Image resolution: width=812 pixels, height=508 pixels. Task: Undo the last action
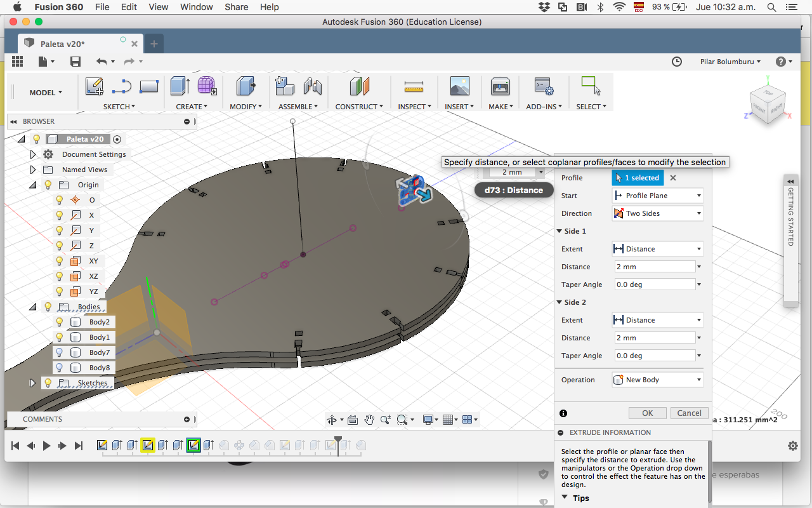pyautogui.click(x=101, y=61)
